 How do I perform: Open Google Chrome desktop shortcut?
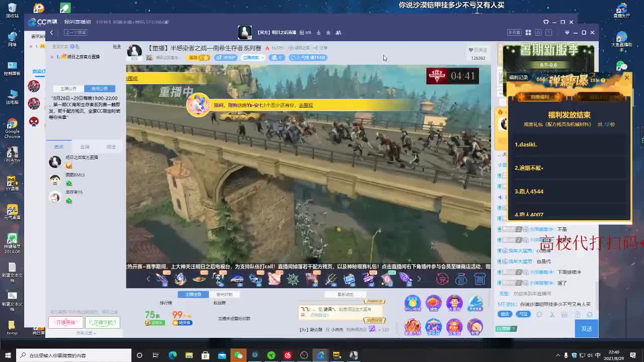(x=12, y=128)
